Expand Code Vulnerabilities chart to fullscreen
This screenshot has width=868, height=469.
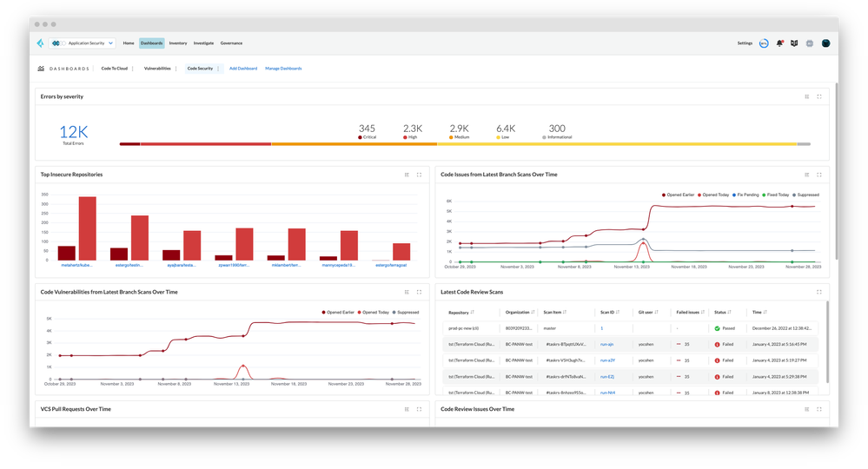(x=420, y=292)
